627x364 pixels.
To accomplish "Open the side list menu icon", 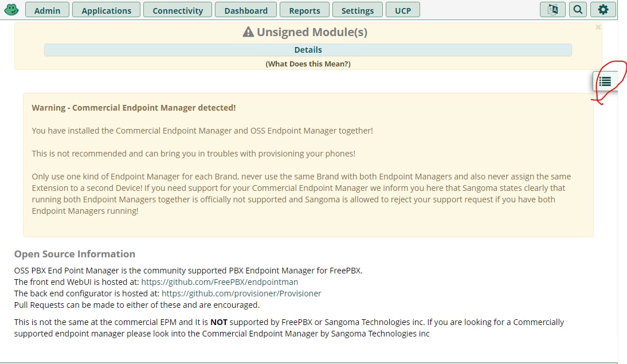I will pyautogui.click(x=605, y=81).
